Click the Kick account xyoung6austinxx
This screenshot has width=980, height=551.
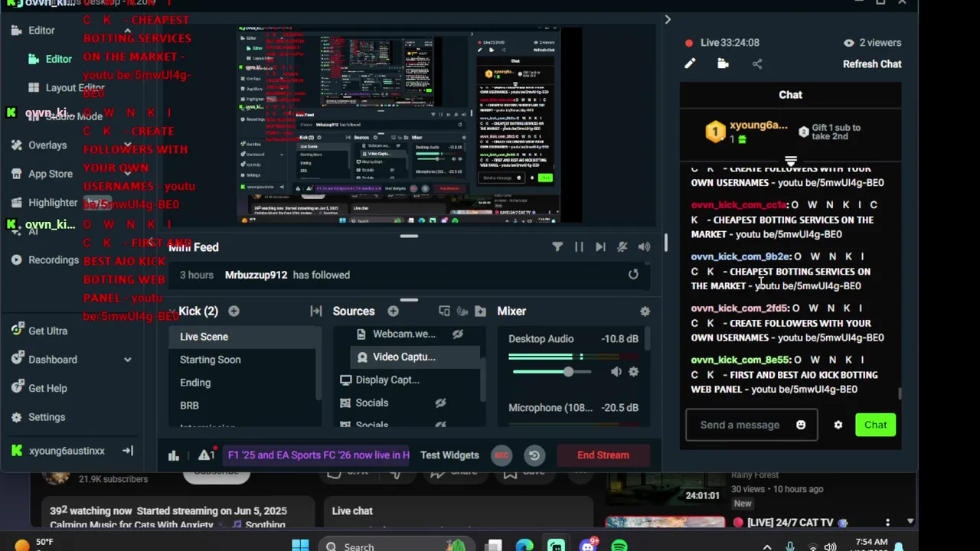pyautogui.click(x=58, y=451)
